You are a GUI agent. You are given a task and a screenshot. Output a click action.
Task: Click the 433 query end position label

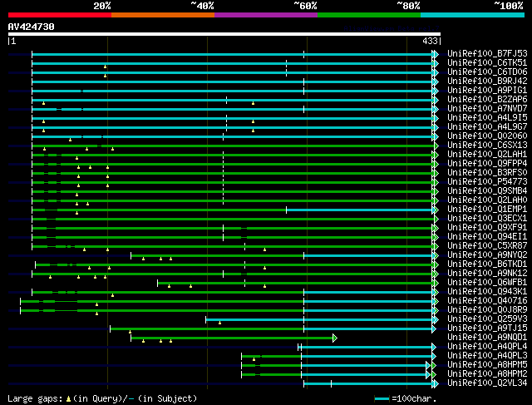pyautogui.click(x=430, y=41)
